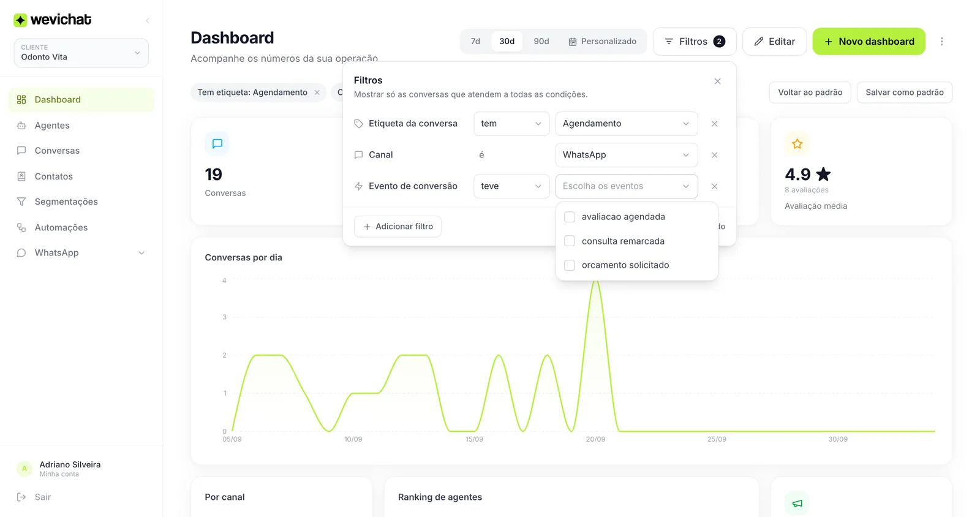Open Segmentações in the sidebar
Viewport: 980px width, 517px height.
pos(81,202)
